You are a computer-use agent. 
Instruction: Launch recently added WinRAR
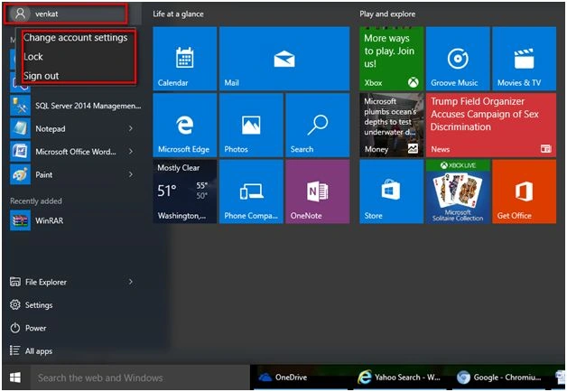[76, 220]
